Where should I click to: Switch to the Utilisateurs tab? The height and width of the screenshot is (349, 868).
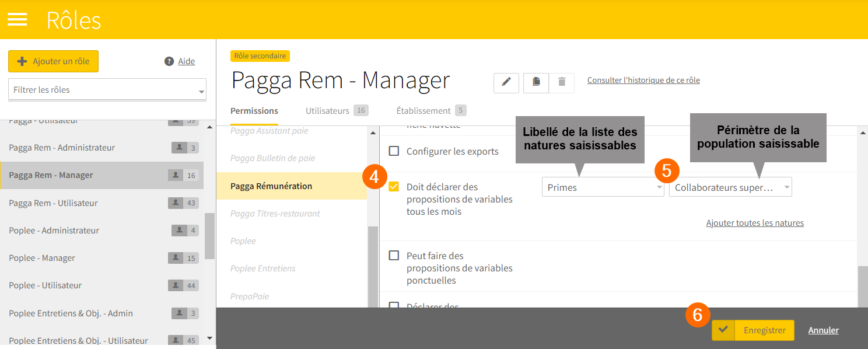tap(337, 111)
